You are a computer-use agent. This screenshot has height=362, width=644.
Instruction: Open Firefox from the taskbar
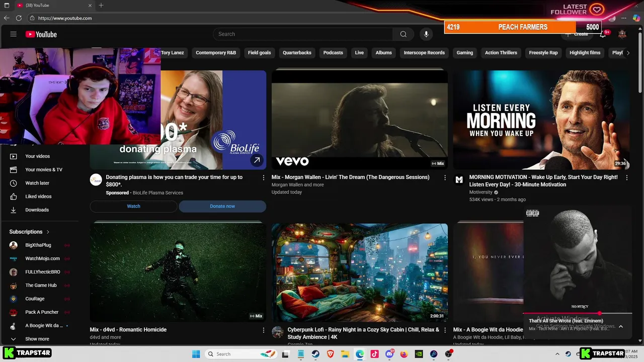[404, 354]
